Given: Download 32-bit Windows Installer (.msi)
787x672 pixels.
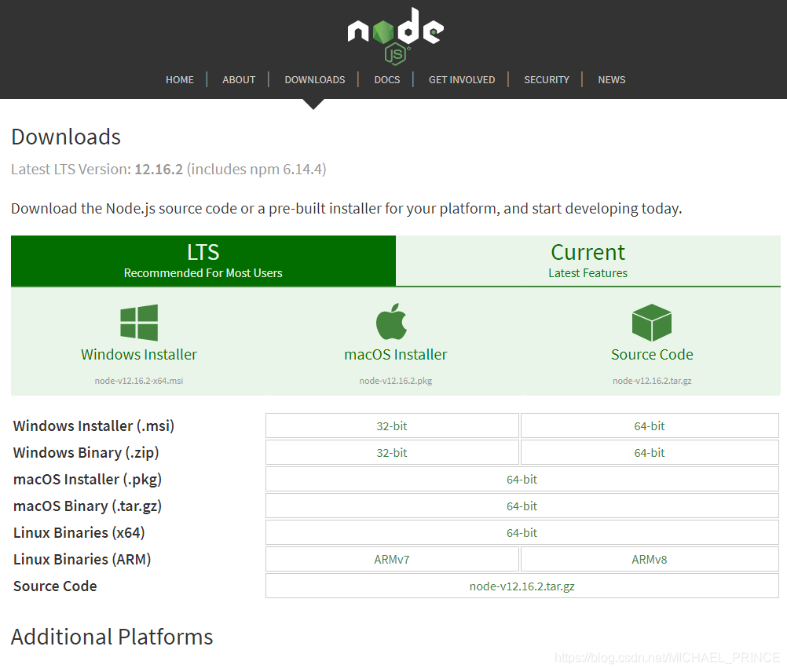Looking at the screenshot, I should pos(392,425).
